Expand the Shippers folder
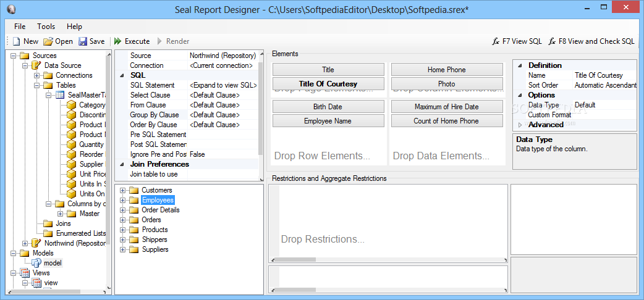 (x=122, y=240)
